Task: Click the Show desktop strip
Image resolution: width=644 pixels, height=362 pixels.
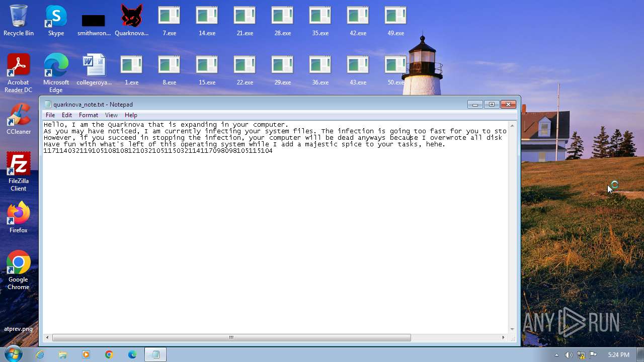Action: pyautogui.click(x=640, y=354)
